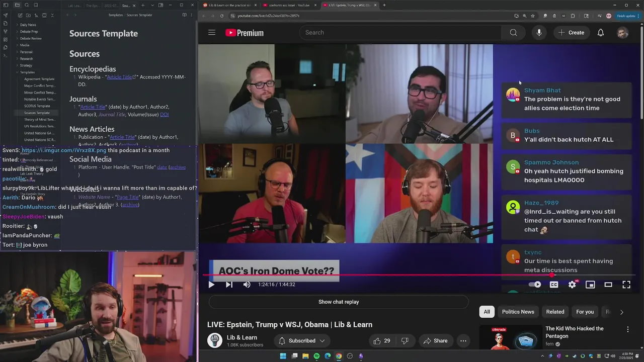Open video settings gear

(x=572, y=285)
